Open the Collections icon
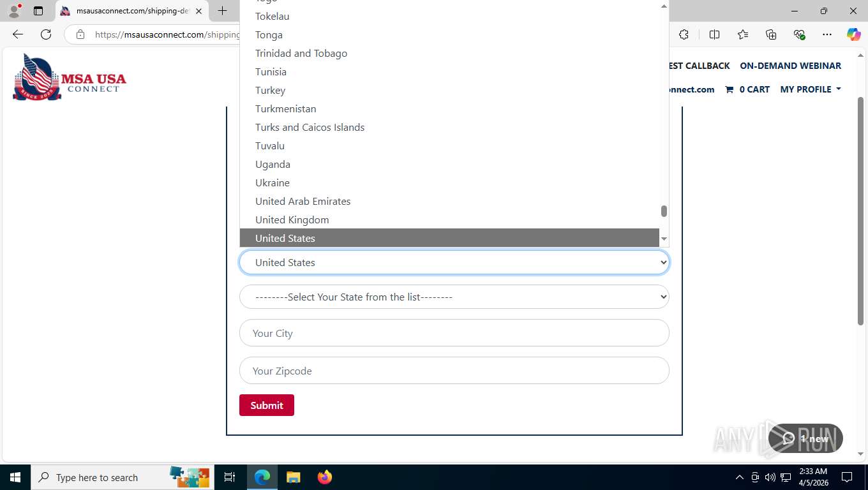868x490 pixels. point(771,34)
